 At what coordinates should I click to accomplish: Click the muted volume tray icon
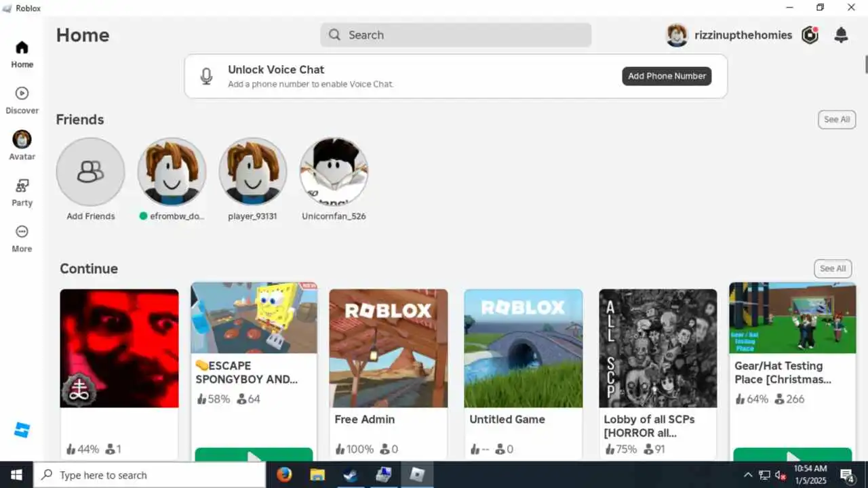781,475
